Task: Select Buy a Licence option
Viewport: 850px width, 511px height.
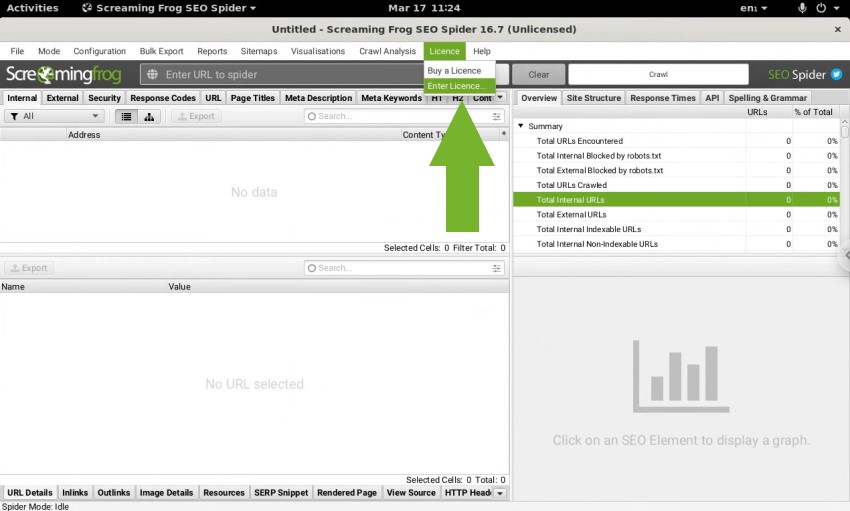Action: click(454, 71)
